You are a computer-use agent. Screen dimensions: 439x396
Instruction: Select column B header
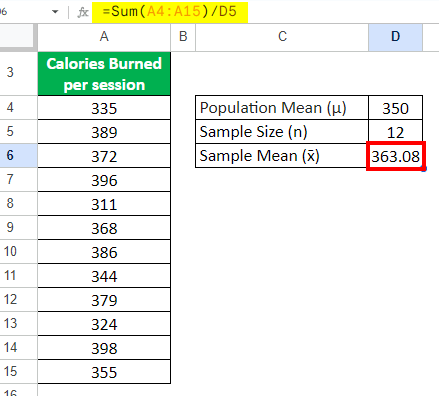pyautogui.click(x=183, y=37)
